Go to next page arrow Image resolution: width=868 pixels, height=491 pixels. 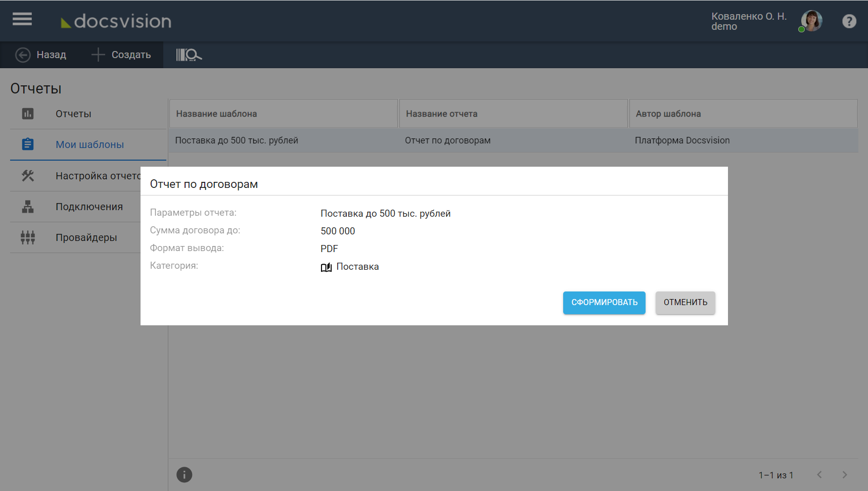pyautogui.click(x=844, y=474)
